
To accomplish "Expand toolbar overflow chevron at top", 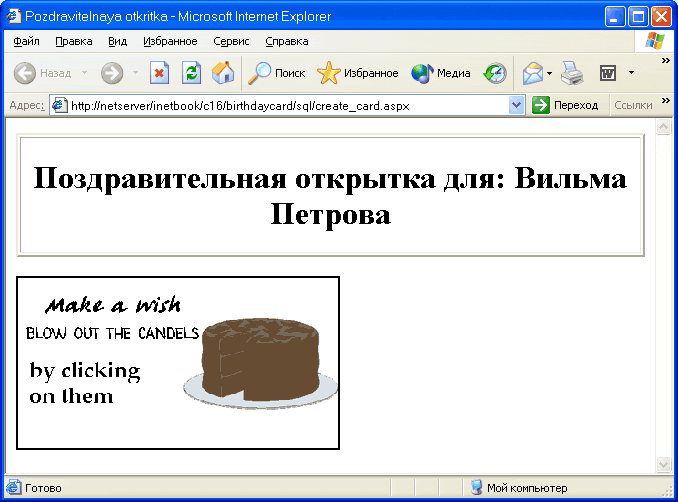I will click(666, 61).
